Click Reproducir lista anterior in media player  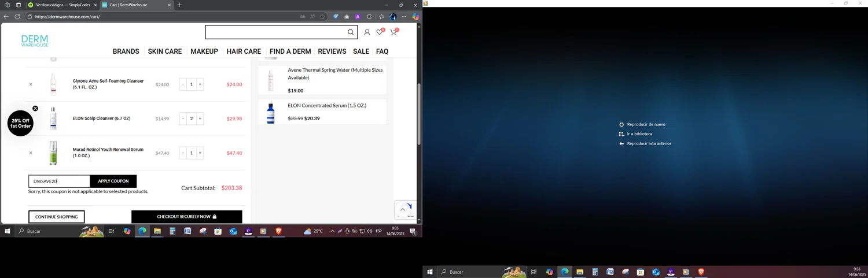pos(645,143)
